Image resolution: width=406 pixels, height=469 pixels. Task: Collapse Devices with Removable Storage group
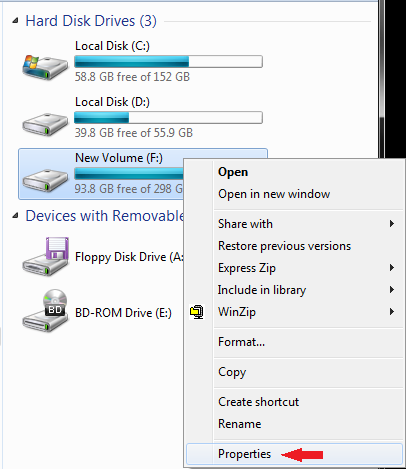tap(15, 216)
